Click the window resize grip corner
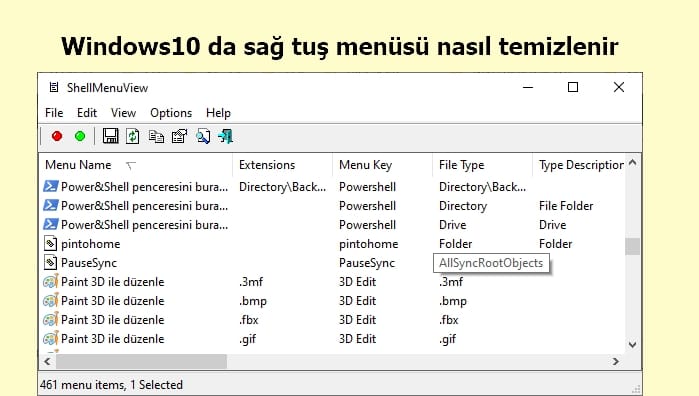 click(x=636, y=389)
